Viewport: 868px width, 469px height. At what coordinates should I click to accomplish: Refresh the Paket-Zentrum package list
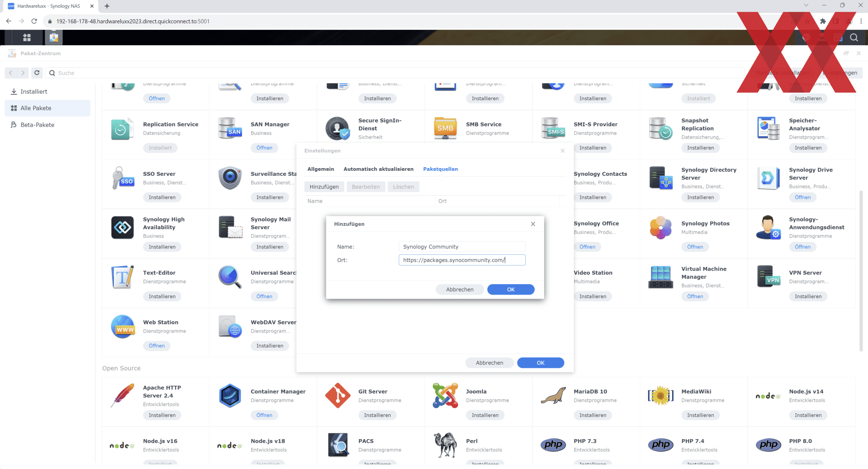(37, 73)
